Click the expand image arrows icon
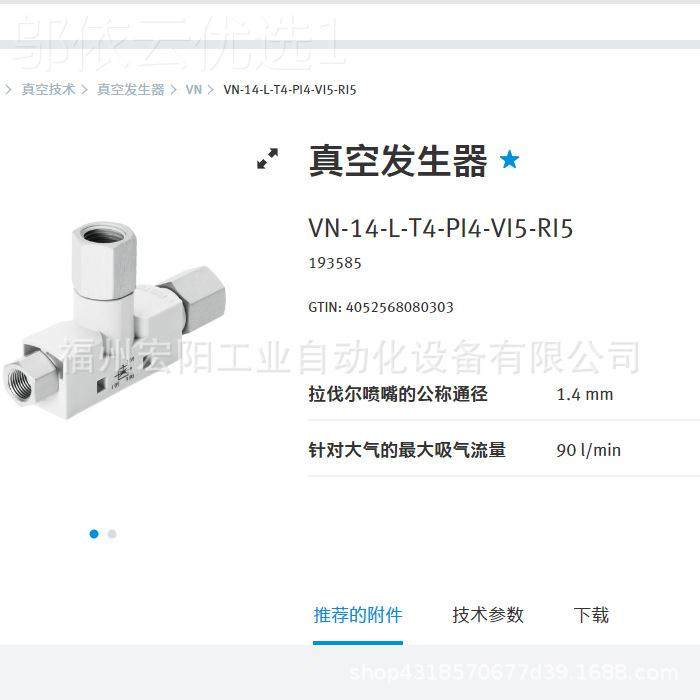The width and height of the screenshot is (700, 700). [267, 158]
